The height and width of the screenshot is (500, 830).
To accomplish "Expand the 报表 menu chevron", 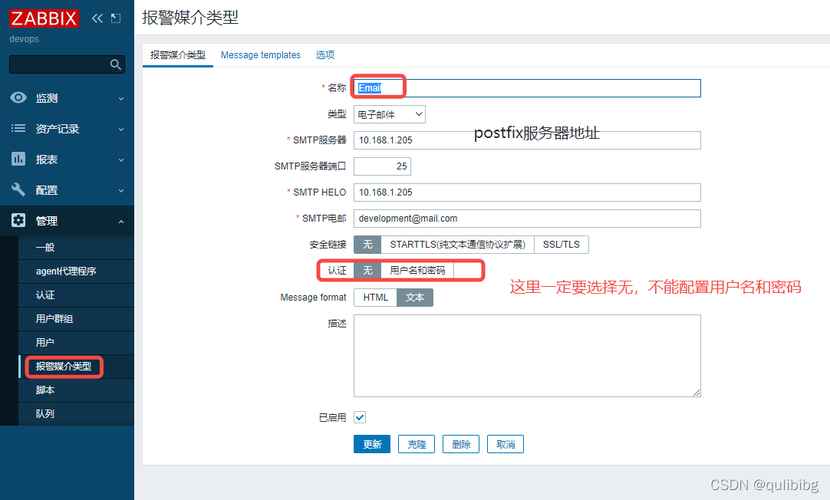I will point(121,160).
